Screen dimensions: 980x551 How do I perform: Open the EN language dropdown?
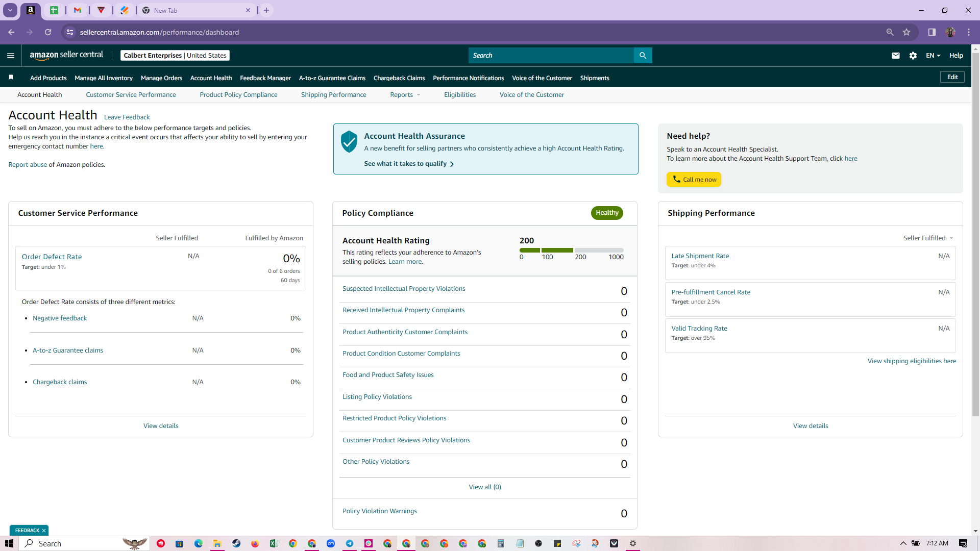933,56
